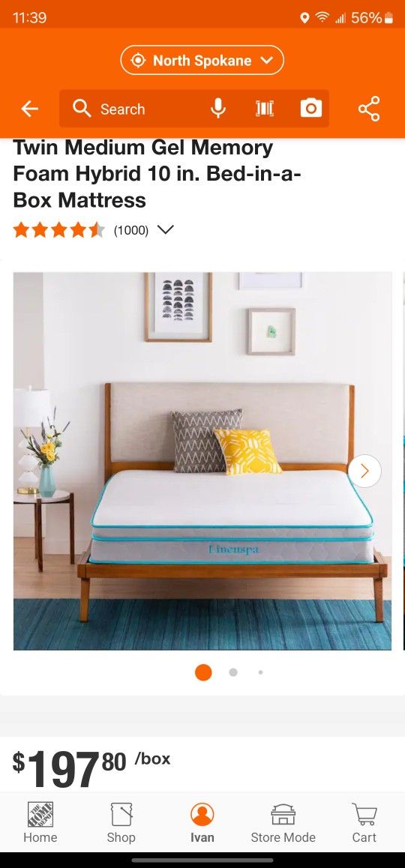Expand the ratings chevron beside (1000)
The width and height of the screenshot is (405, 868).
[x=165, y=229]
